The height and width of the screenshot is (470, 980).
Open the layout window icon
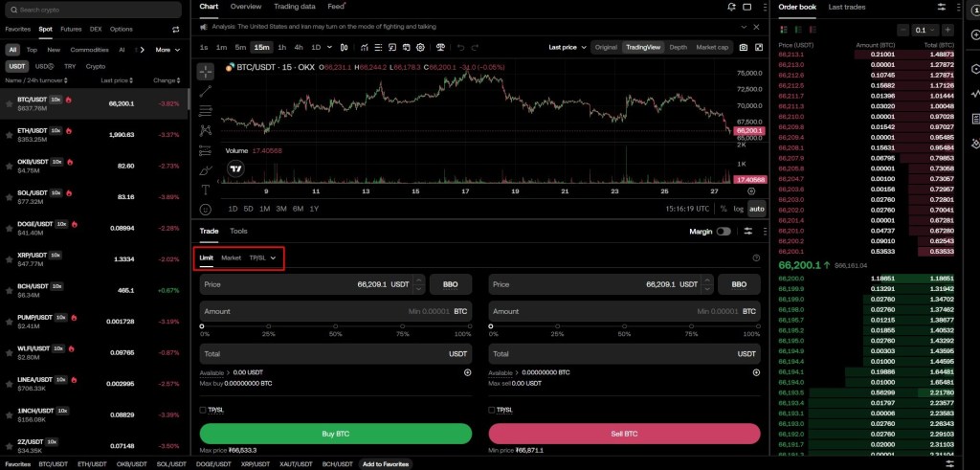pyautogui.click(x=746, y=7)
